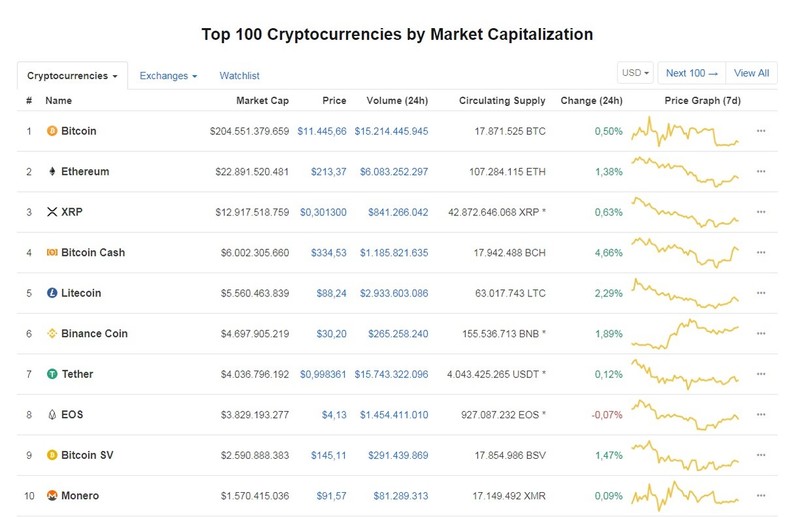This screenshot has width=800, height=517.
Task: Open the USD currency selector
Action: 635,73
